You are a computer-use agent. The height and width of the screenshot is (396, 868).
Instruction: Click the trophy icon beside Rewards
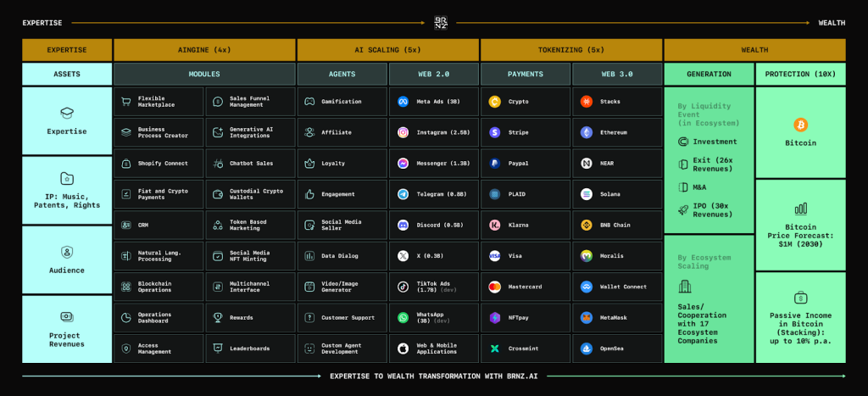pos(218,317)
